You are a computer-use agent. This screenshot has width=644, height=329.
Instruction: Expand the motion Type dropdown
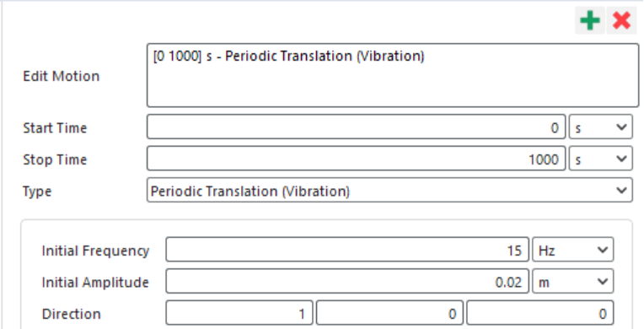(389, 191)
